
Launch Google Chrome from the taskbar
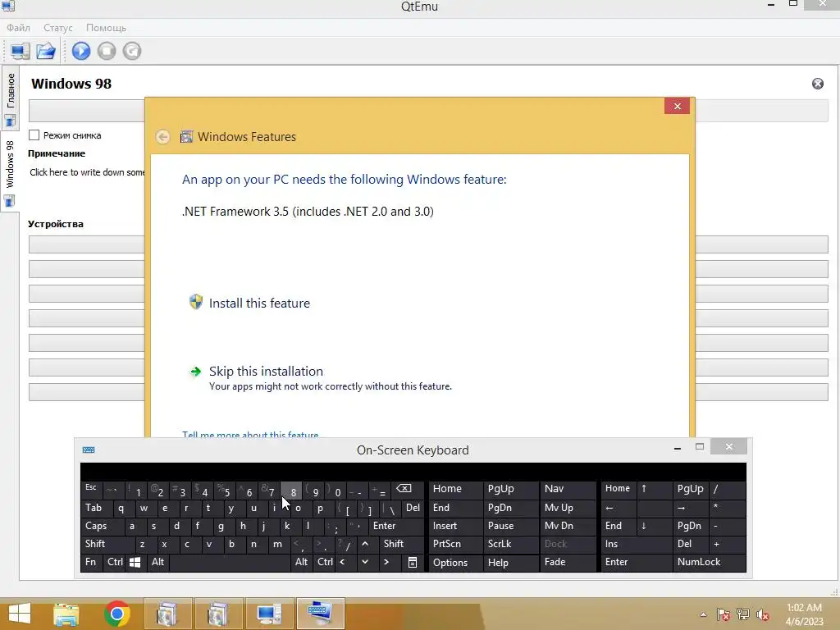[116, 614]
